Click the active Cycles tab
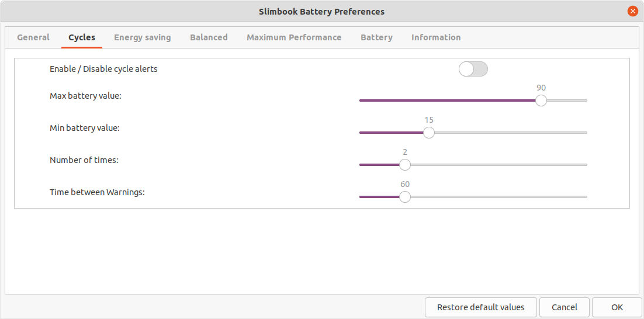The height and width of the screenshot is (319, 644). click(x=82, y=37)
